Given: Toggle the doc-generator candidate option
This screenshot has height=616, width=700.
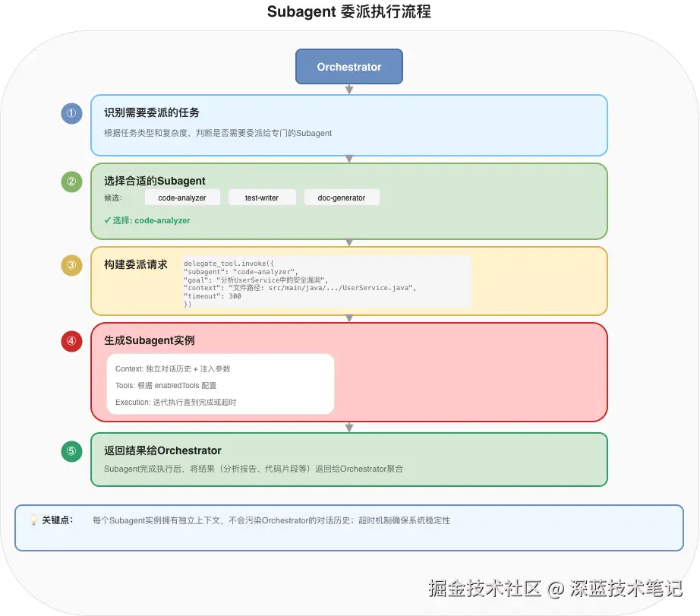Looking at the screenshot, I should [342, 197].
